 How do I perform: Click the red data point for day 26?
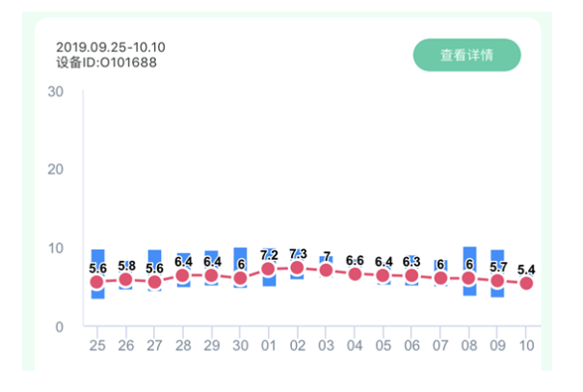pyautogui.click(x=125, y=279)
